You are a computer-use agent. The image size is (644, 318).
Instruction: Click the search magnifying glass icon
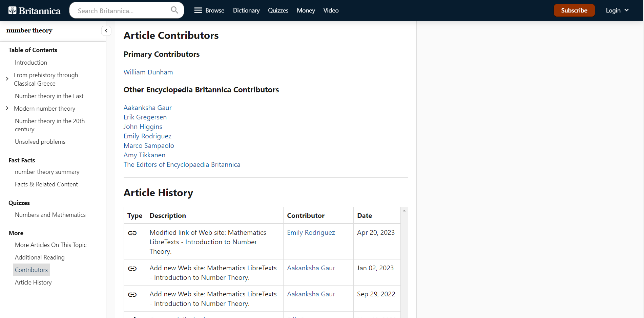[174, 10]
